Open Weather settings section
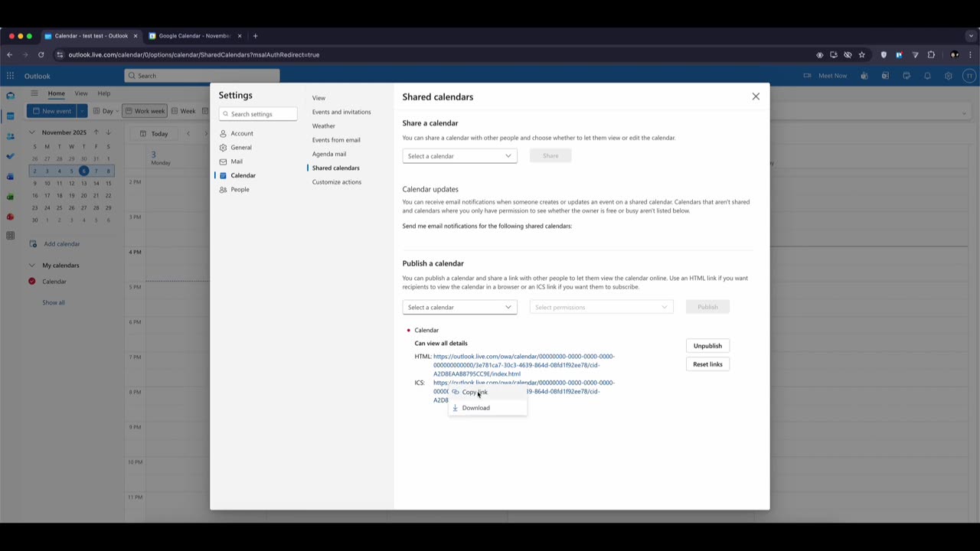 point(324,126)
